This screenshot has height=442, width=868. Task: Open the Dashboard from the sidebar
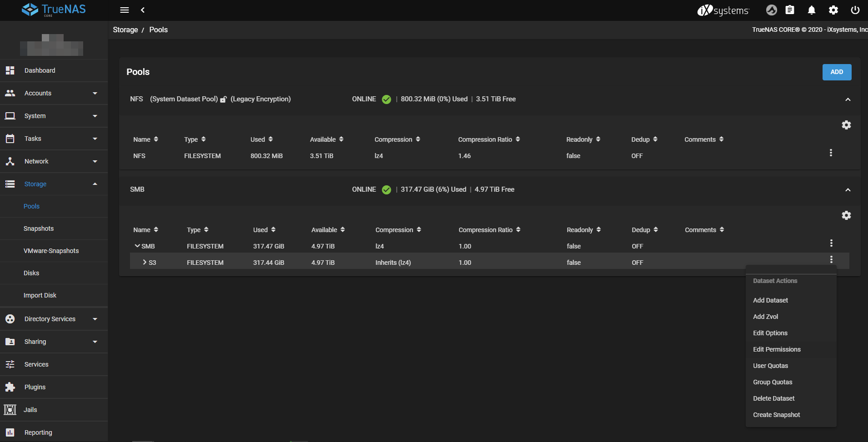[40, 70]
